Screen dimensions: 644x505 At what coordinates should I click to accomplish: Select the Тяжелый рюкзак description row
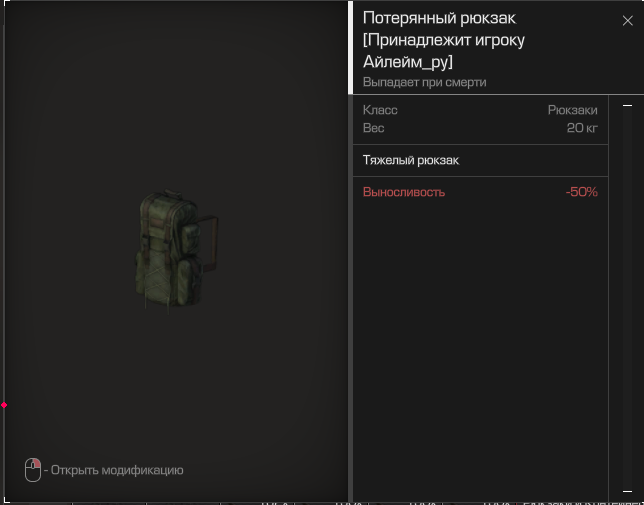coord(480,160)
